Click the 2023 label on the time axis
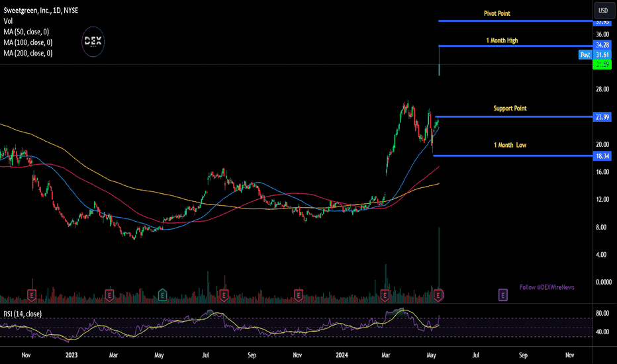This screenshot has width=617, height=364. coord(71,355)
